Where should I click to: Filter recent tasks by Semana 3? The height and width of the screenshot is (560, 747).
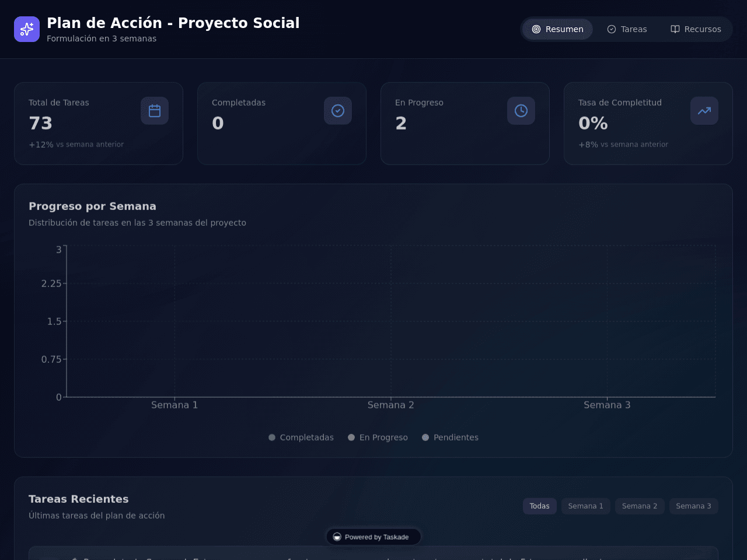694,506
